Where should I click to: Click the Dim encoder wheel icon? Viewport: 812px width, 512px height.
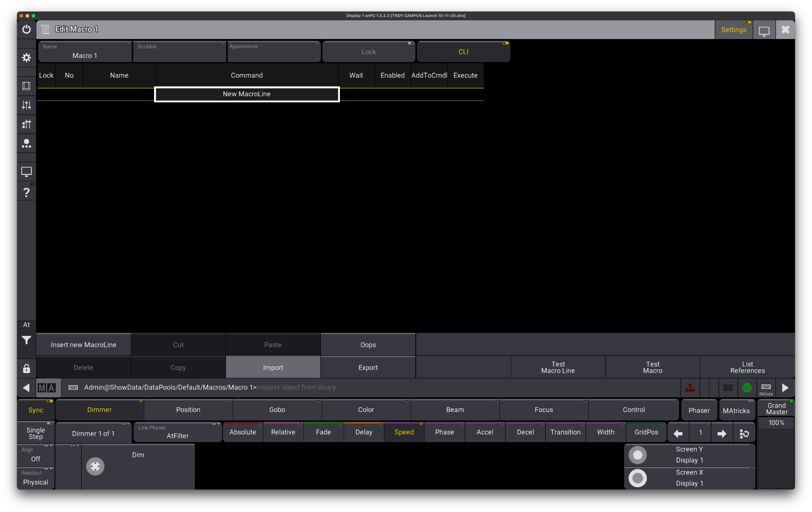[95, 466]
